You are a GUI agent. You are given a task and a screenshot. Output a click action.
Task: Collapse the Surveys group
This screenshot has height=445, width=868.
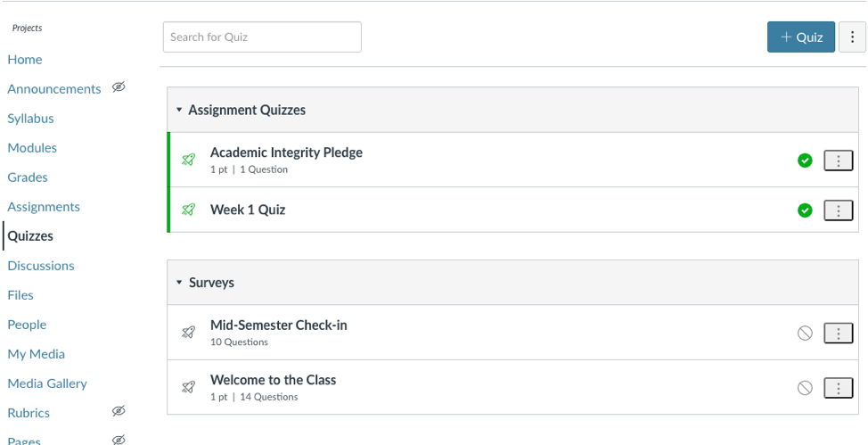click(x=179, y=283)
